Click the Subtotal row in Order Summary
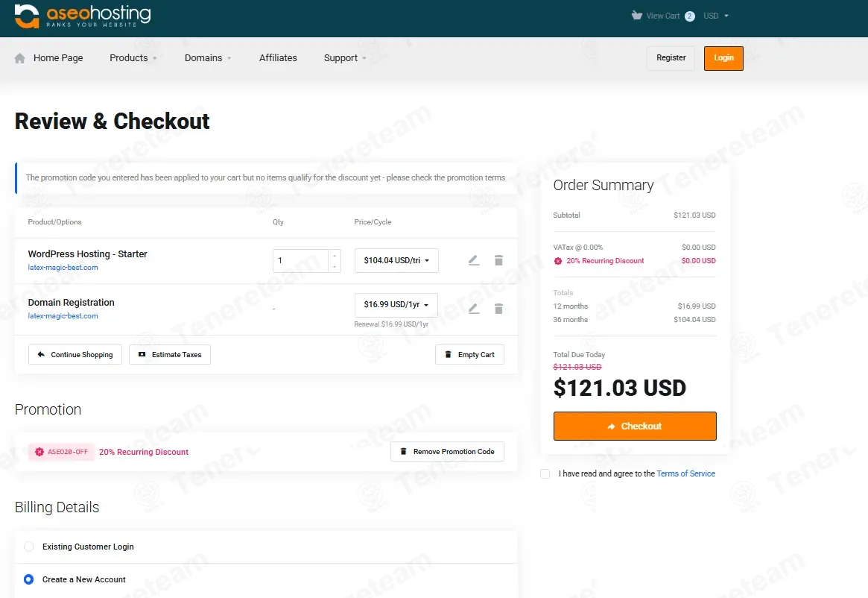The image size is (868, 598). pyautogui.click(x=634, y=215)
